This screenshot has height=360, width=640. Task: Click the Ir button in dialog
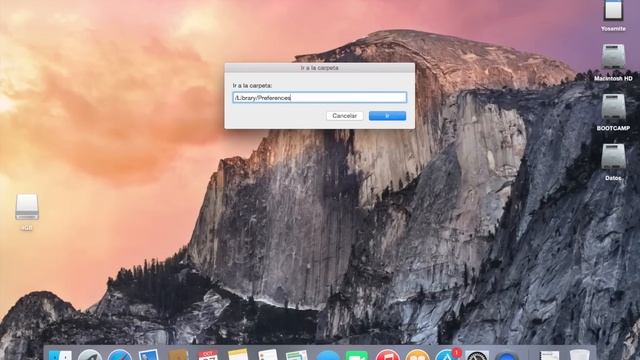[387, 116]
